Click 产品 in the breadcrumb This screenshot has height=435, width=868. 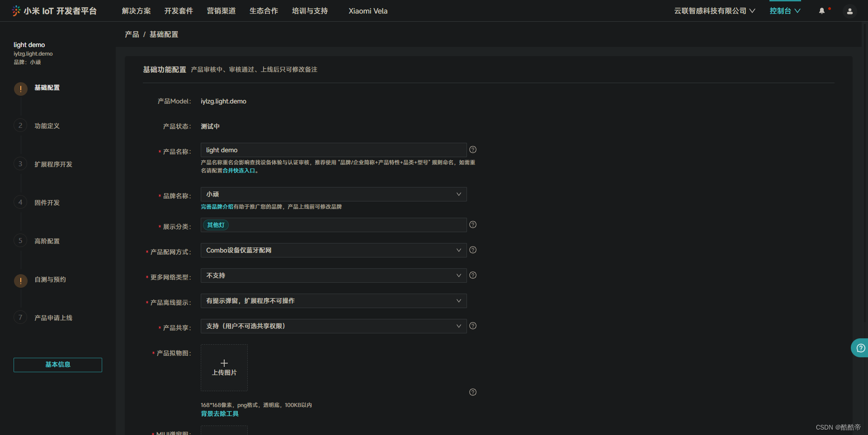132,34
